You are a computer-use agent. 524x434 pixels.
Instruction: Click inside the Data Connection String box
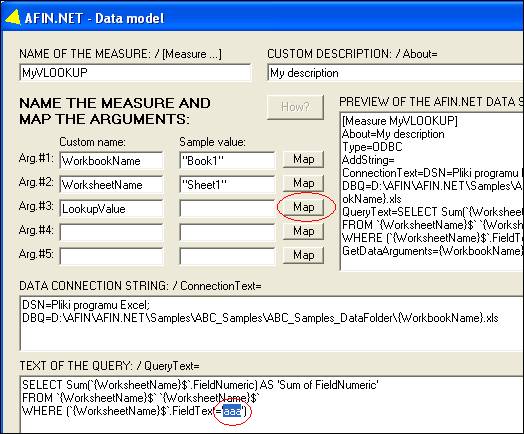pyautogui.click(x=271, y=323)
